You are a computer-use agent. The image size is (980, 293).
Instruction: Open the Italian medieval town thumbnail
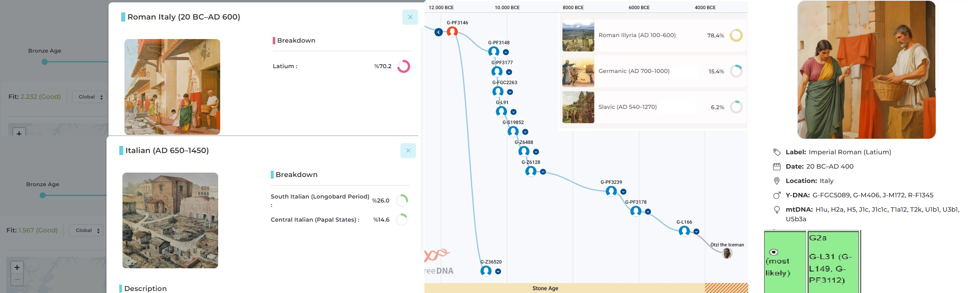[x=170, y=220]
